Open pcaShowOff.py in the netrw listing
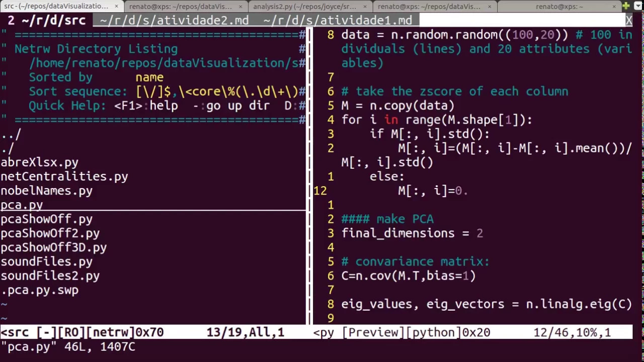This screenshot has width=644, height=362. (x=46, y=219)
